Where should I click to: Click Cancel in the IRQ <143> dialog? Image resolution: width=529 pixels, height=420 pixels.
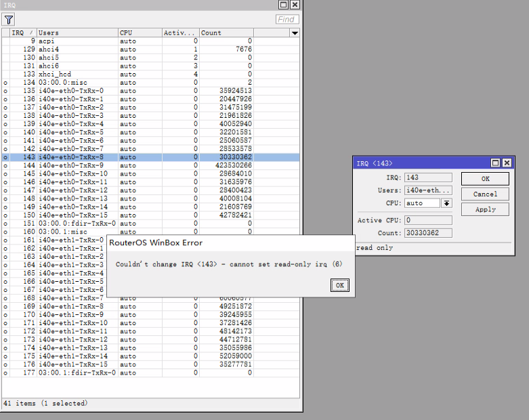[485, 194]
